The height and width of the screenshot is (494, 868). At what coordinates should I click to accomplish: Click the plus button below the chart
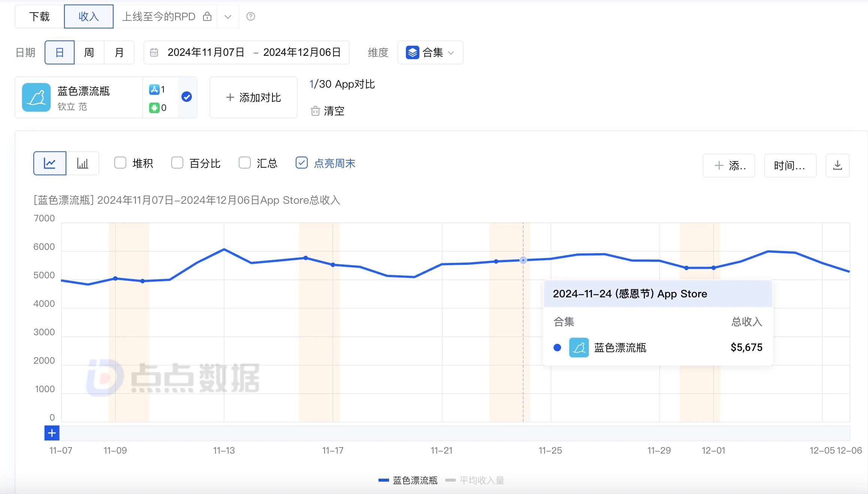pos(51,433)
